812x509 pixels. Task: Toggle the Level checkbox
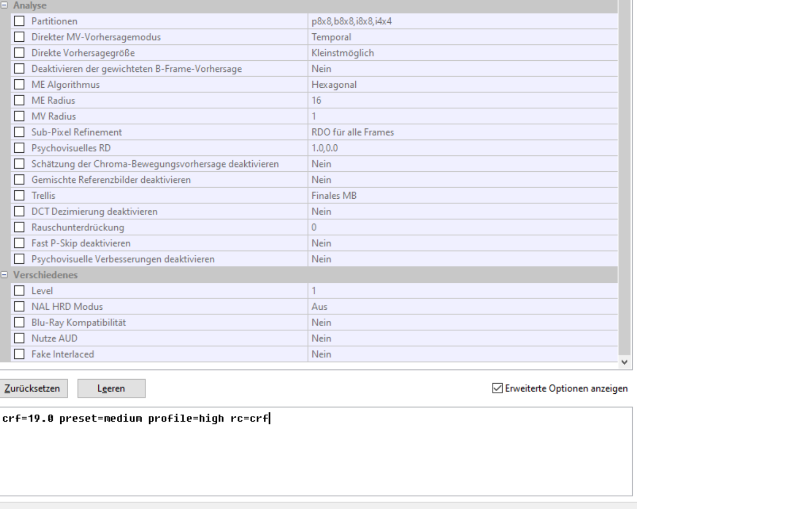pyautogui.click(x=20, y=291)
